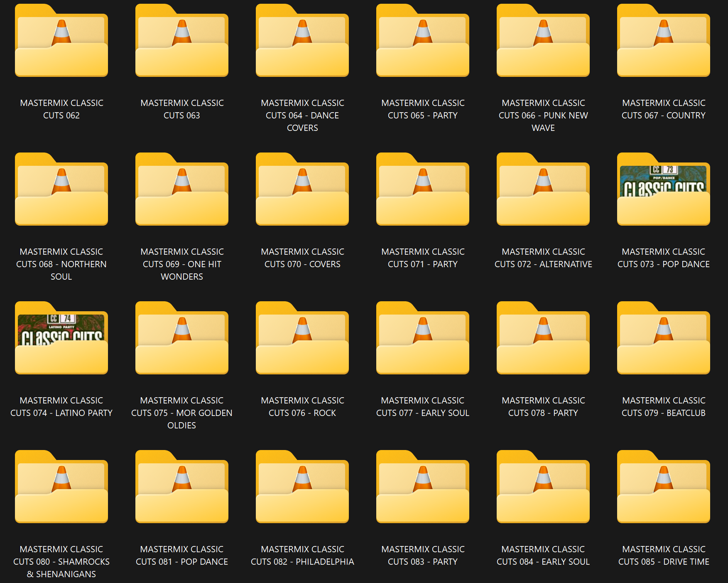Viewport: 728px width, 583px height.
Task: Click the 069 One Hit Wonders folder icon
Action: click(182, 189)
